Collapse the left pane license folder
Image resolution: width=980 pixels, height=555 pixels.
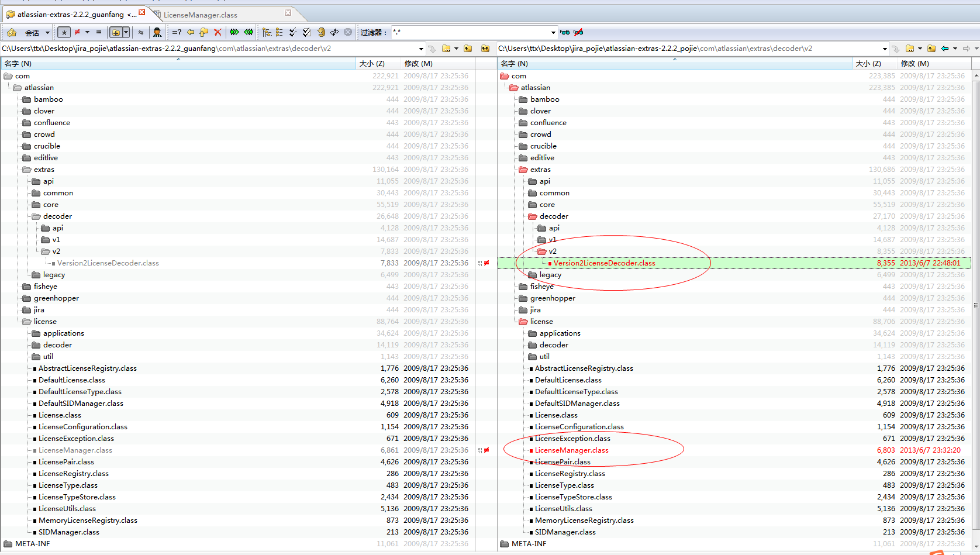coord(26,322)
